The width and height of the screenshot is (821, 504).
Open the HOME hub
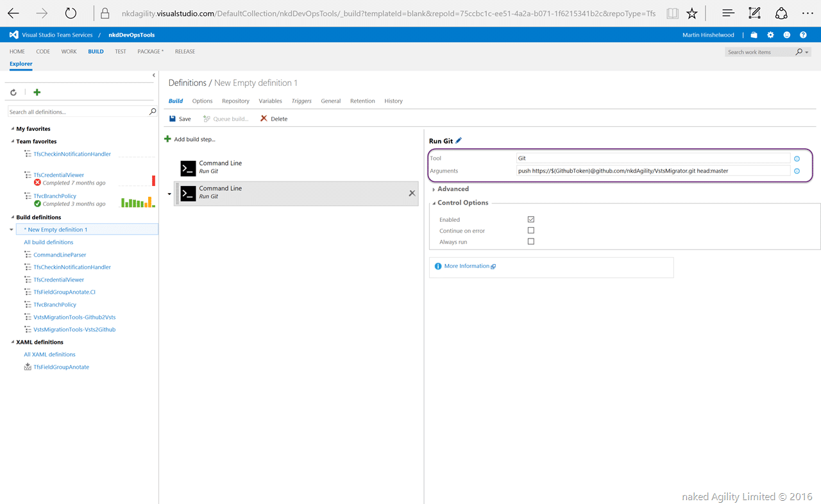coord(17,51)
